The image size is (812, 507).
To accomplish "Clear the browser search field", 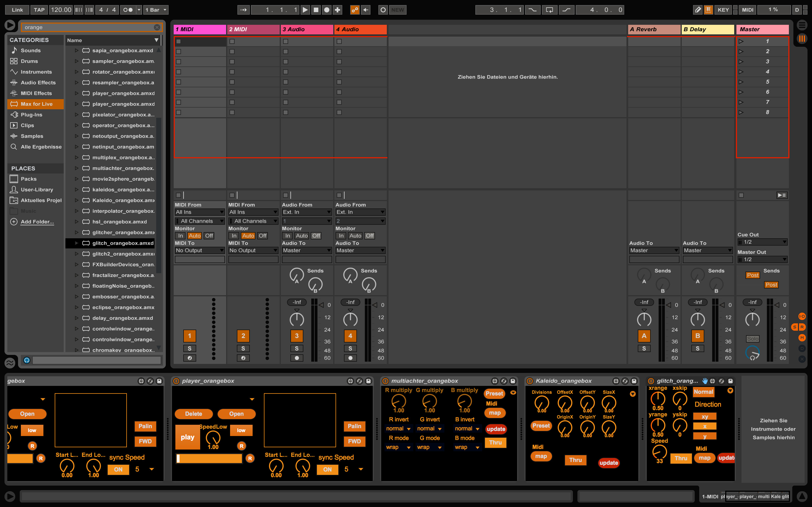I will (x=157, y=27).
